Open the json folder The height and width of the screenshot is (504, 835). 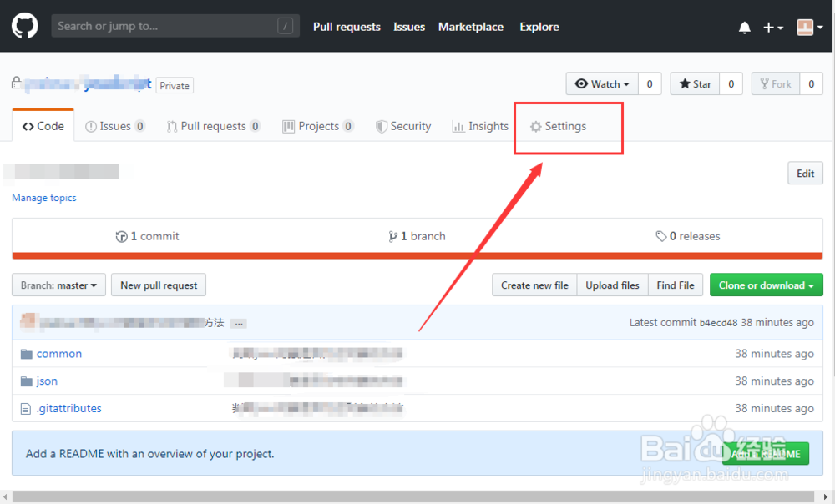[47, 381]
